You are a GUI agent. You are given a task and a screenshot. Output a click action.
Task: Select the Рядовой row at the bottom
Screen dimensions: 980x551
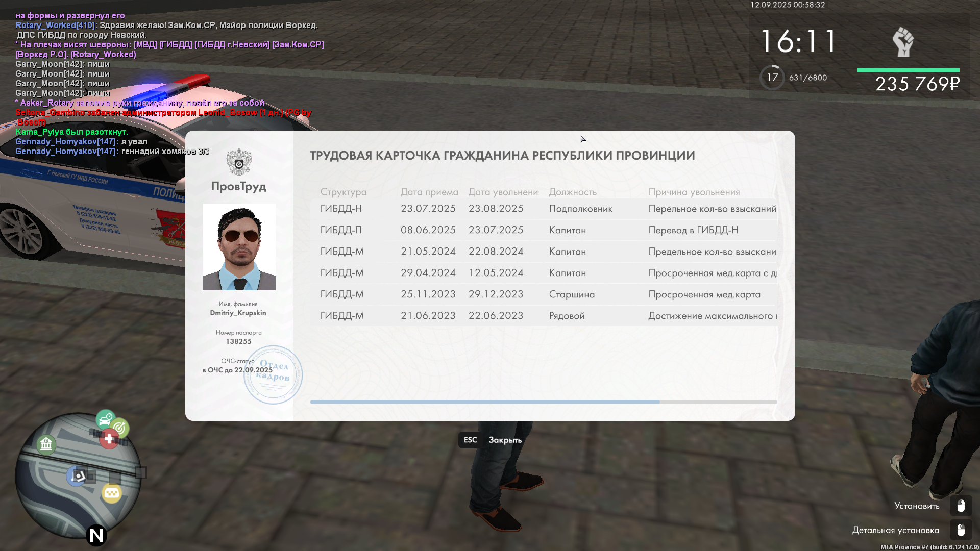(x=543, y=316)
